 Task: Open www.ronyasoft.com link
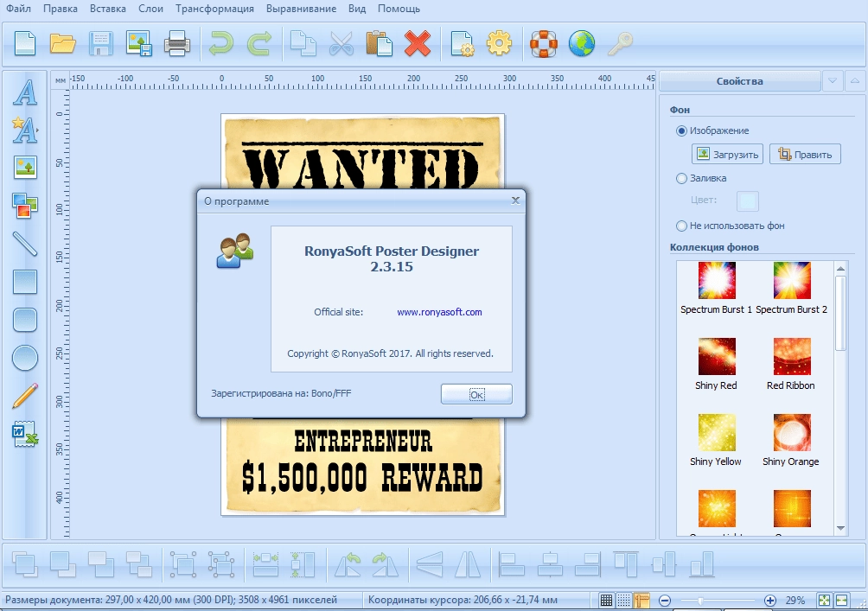pyautogui.click(x=439, y=312)
